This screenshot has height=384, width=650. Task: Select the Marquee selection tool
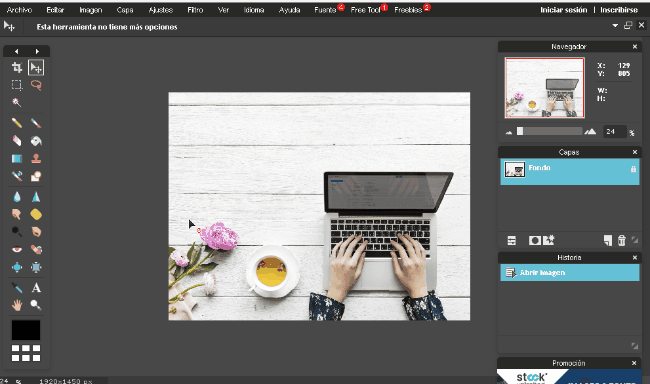click(17, 85)
